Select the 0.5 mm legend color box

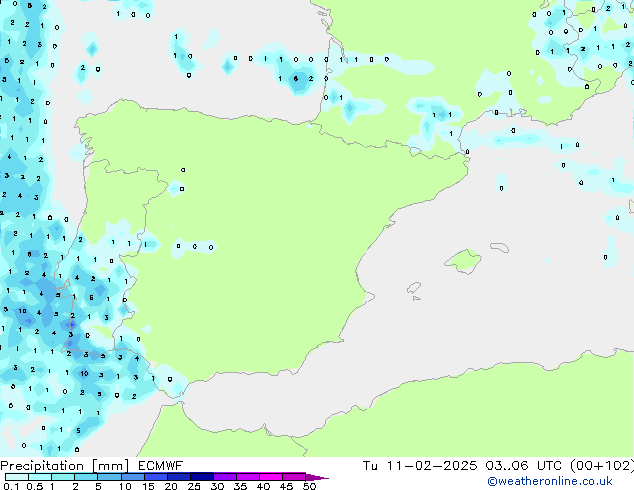40,477
